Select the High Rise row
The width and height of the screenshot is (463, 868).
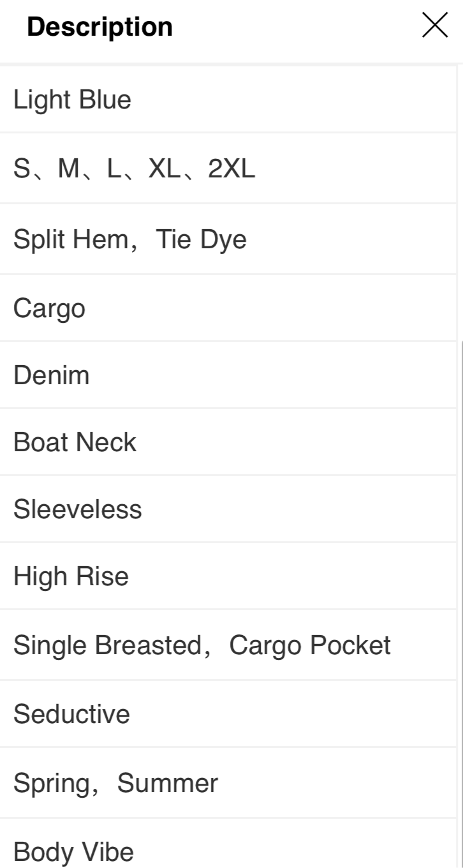(229, 577)
